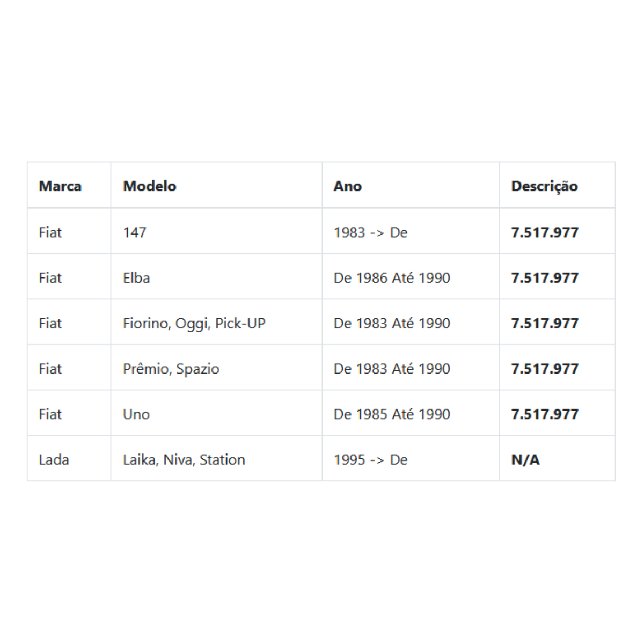
Task: Select the Elba model cell
Action: (216, 277)
